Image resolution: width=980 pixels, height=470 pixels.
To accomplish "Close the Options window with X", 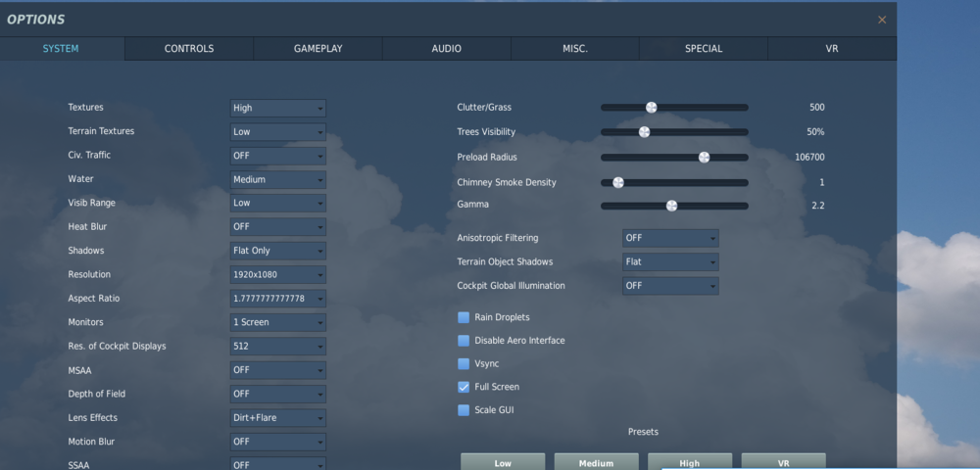I will click(x=882, y=20).
